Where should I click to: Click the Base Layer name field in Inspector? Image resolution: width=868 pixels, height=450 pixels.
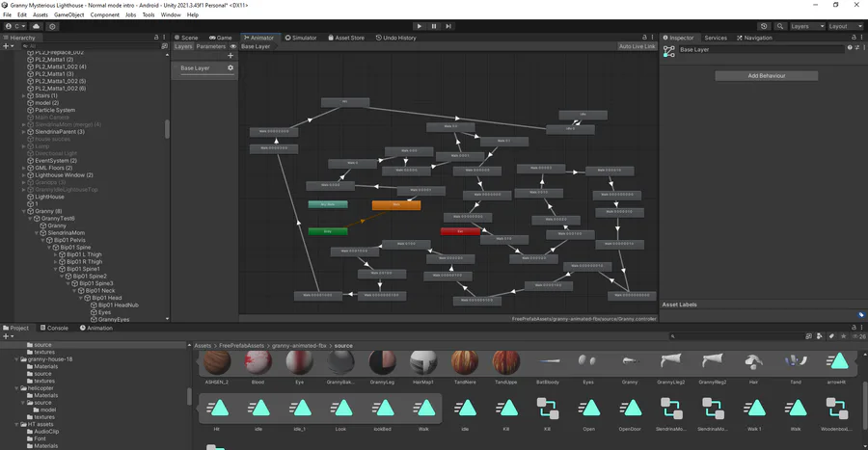pyautogui.click(x=761, y=50)
